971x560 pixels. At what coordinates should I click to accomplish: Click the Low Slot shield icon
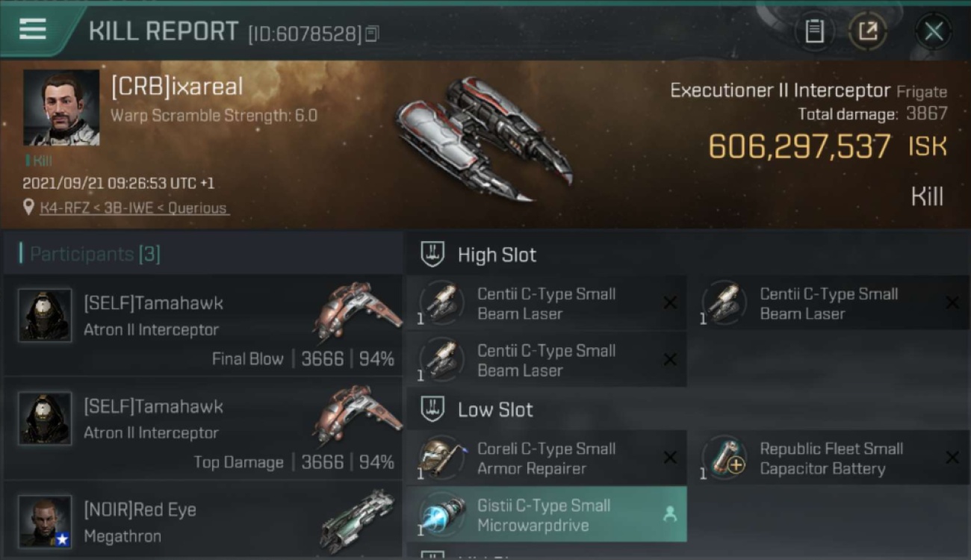pos(433,409)
